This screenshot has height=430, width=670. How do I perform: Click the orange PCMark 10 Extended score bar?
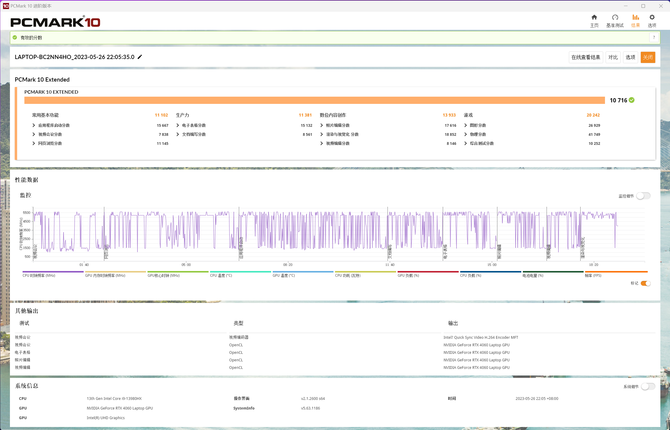coord(314,100)
